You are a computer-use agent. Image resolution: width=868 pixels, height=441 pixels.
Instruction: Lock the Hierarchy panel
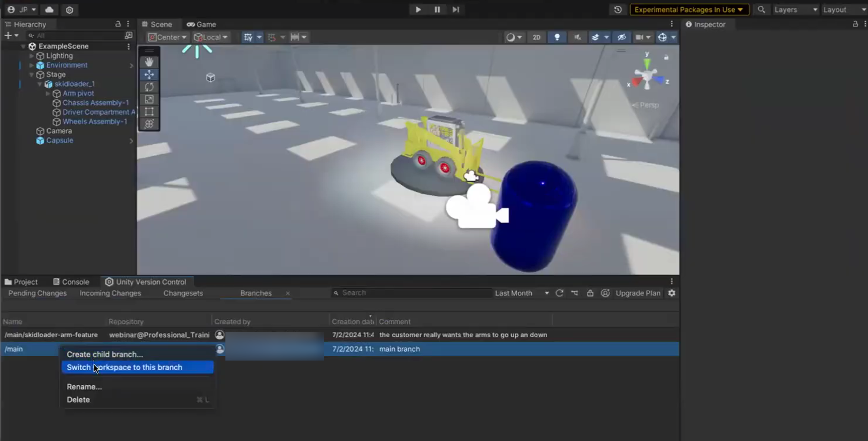coord(118,24)
